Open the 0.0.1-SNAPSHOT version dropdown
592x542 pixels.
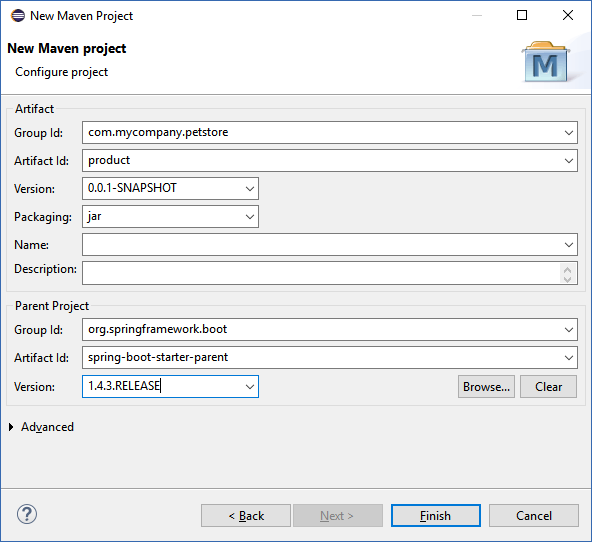point(250,189)
